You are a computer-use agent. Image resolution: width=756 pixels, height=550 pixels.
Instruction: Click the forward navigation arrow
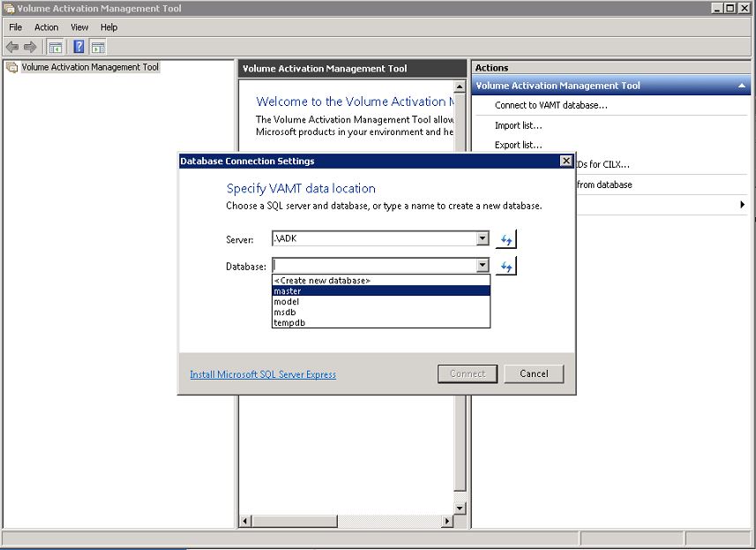(29, 47)
